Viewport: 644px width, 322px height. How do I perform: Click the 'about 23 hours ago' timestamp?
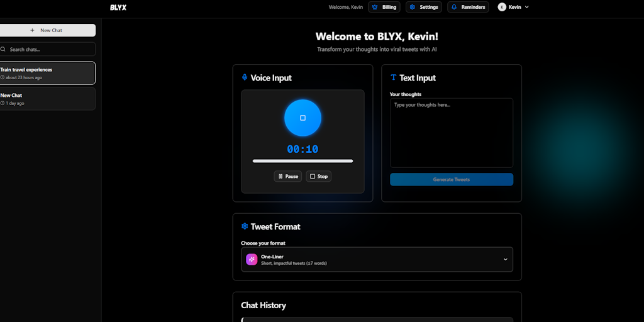[x=24, y=77]
